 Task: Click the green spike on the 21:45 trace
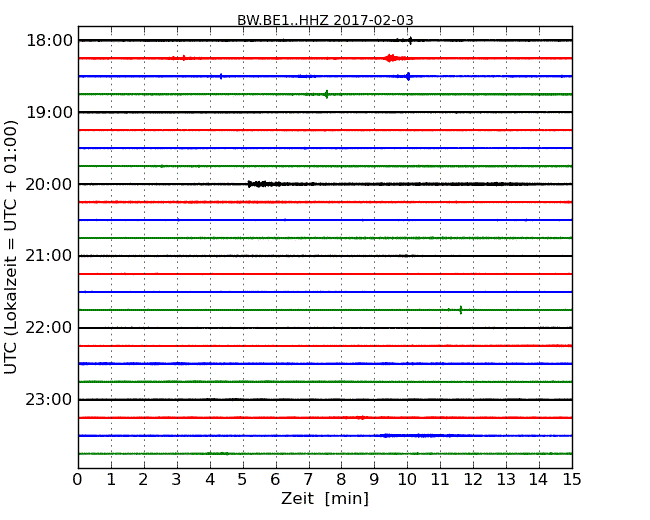[x=461, y=310]
